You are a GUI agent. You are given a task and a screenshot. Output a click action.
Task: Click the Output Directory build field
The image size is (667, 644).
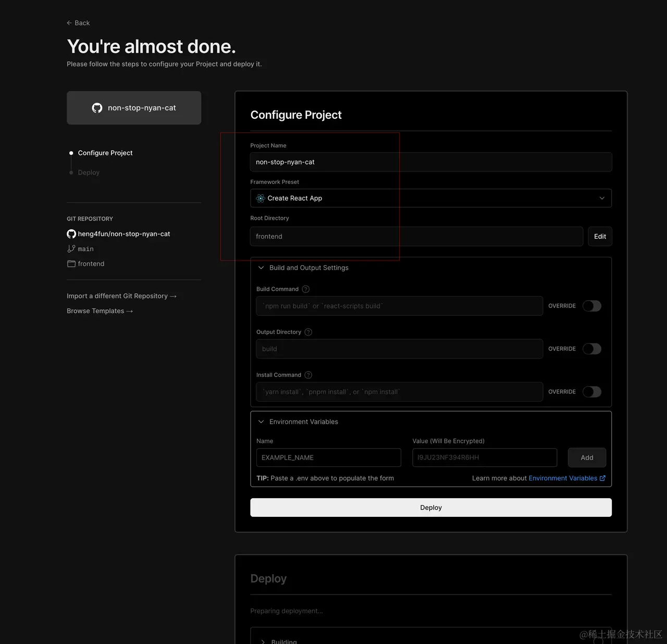[399, 349]
